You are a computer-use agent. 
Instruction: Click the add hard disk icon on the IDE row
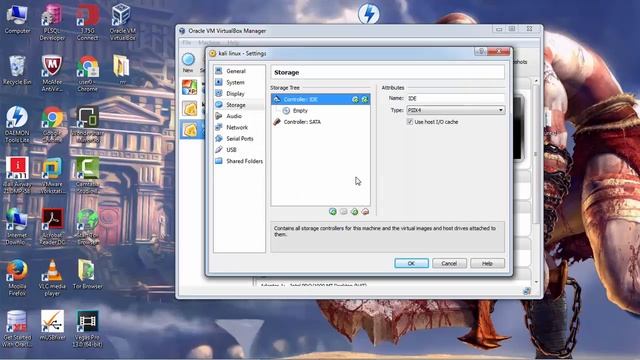click(x=365, y=100)
